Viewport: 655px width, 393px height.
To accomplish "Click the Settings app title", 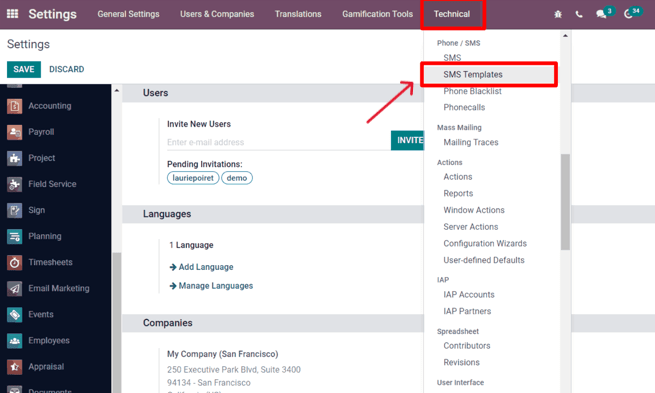I will (52, 14).
